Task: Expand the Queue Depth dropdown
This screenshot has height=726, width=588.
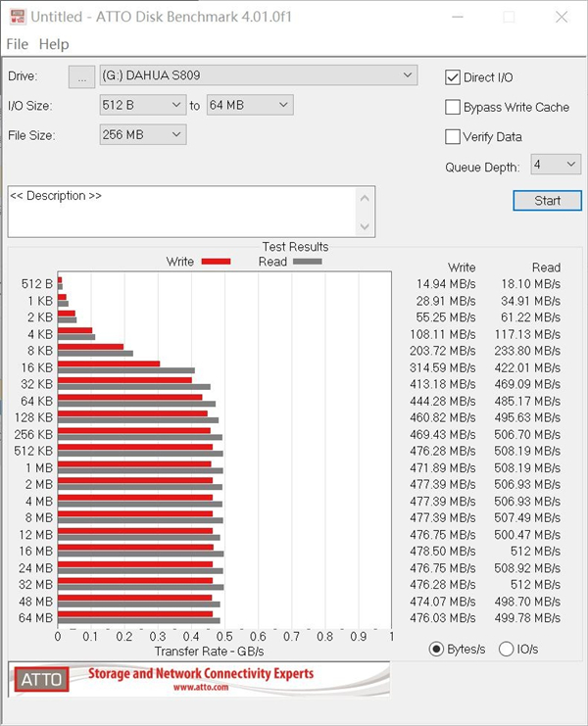Action: [556, 165]
